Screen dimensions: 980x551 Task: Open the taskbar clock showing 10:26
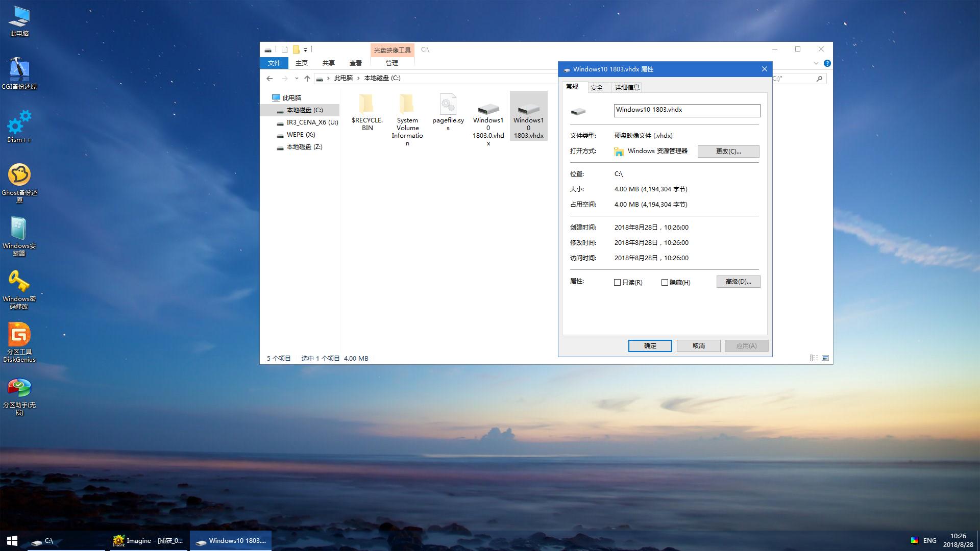point(958,540)
